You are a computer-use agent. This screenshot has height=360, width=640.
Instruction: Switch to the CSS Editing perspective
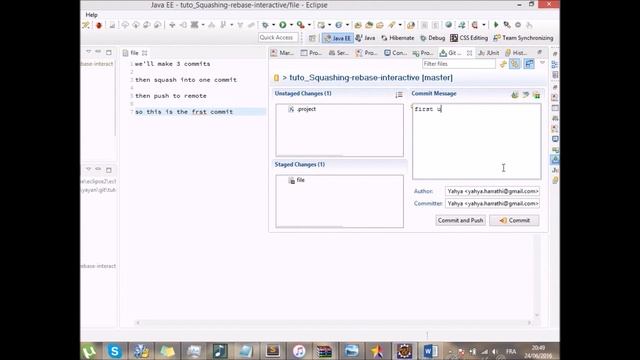click(x=469, y=38)
